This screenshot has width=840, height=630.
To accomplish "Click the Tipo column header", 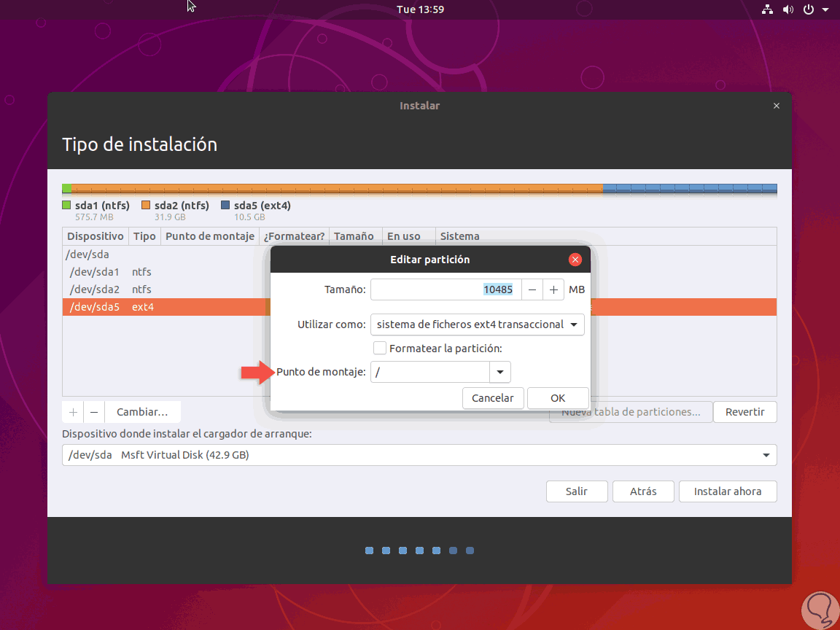I will 144,236.
